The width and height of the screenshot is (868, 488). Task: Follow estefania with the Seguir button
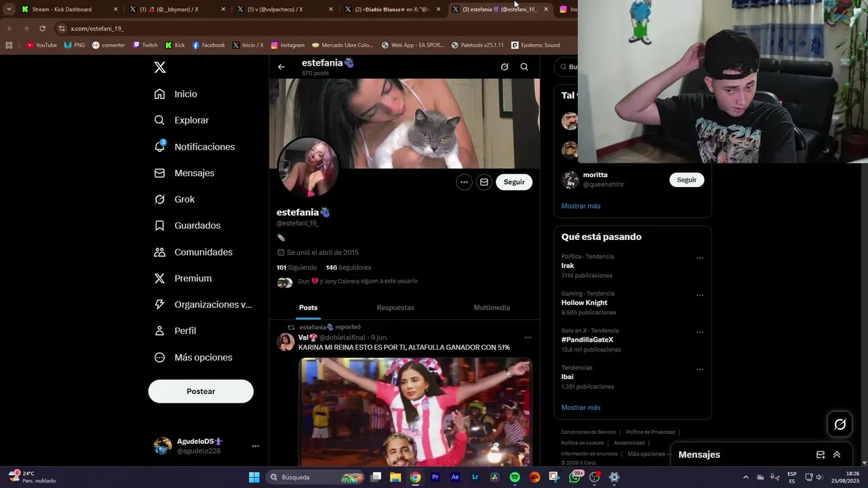point(514,182)
